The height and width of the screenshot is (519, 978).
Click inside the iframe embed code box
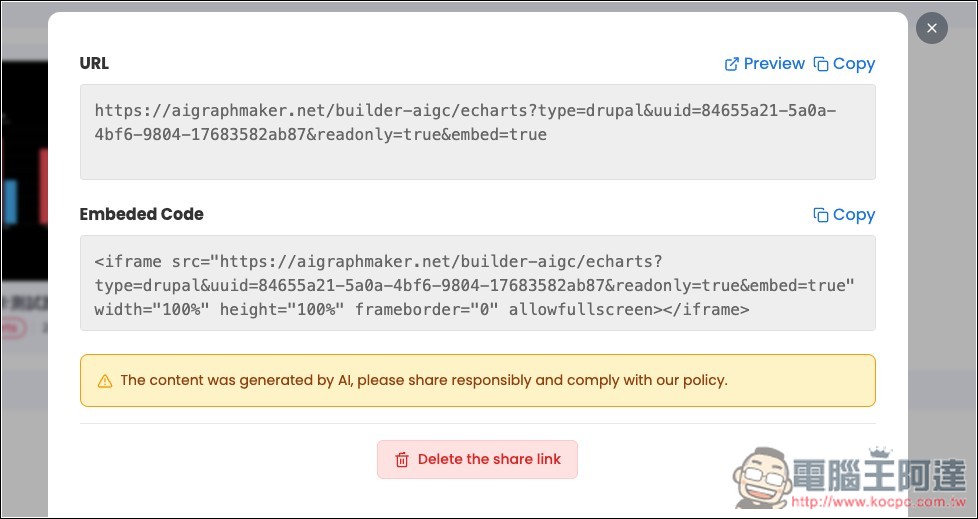(477, 283)
